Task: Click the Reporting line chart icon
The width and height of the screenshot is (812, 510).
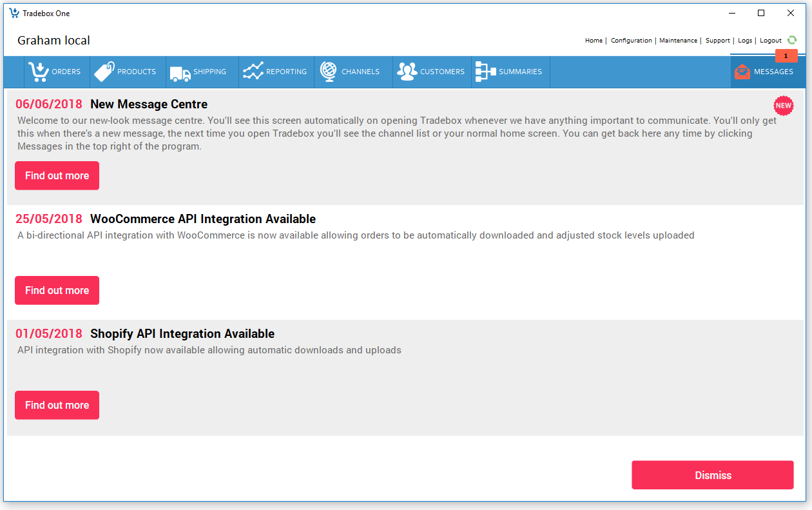Action: (x=253, y=72)
